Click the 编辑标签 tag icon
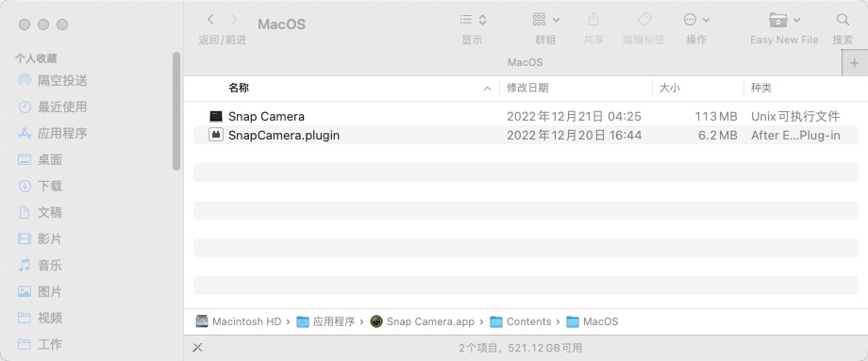The image size is (868, 361). [x=644, y=20]
